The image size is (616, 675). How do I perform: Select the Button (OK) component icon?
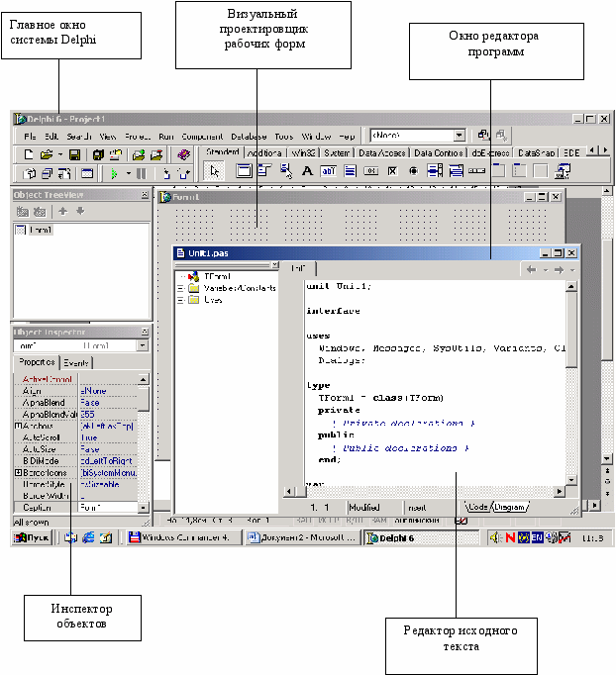click(x=371, y=171)
